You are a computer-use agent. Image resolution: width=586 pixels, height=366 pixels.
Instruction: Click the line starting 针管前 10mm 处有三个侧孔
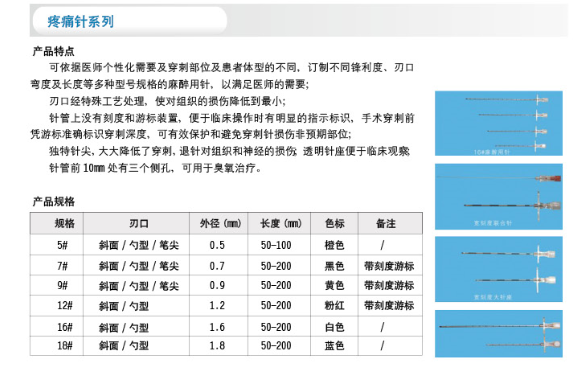click(155, 168)
